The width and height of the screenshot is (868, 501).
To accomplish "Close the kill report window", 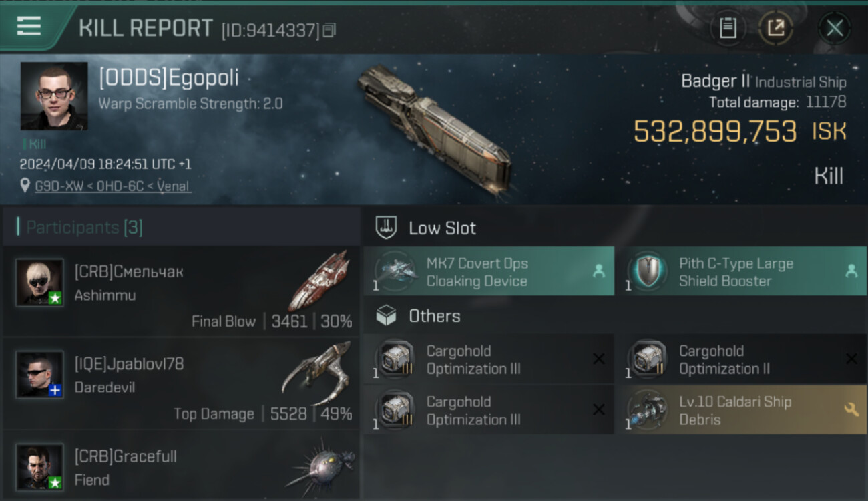I will point(835,28).
